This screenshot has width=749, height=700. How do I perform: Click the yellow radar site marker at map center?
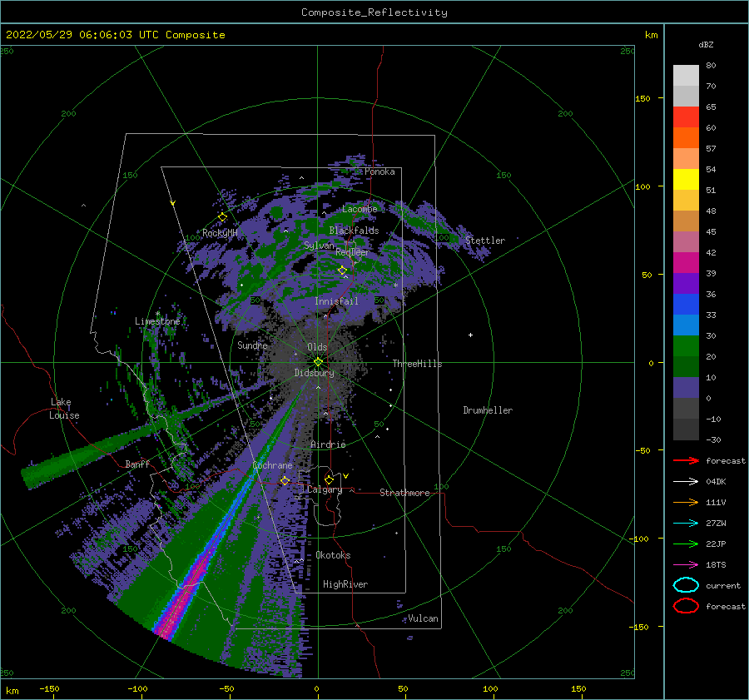(x=318, y=362)
